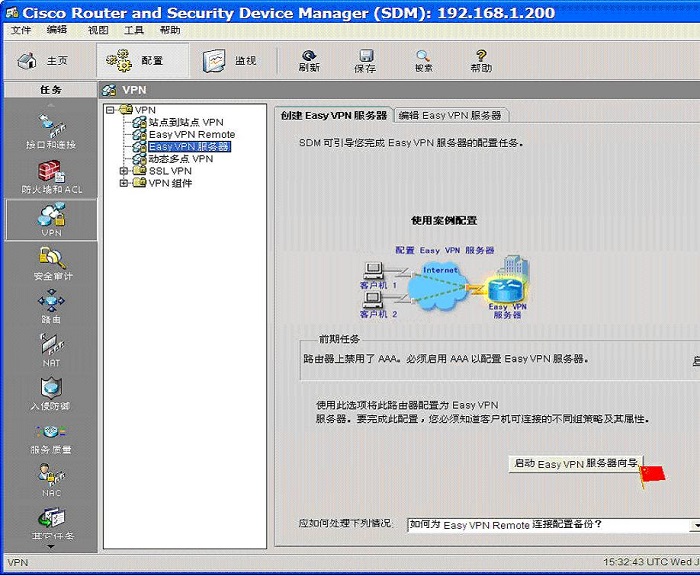Click the Easy VPN use-case diagram
The height and width of the screenshot is (576, 700).
445,282
